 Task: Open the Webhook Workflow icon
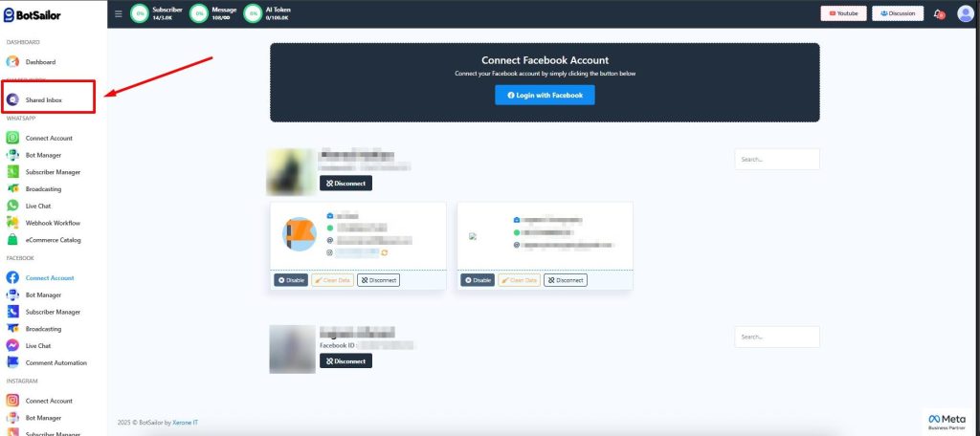pyautogui.click(x=12, y=223)
